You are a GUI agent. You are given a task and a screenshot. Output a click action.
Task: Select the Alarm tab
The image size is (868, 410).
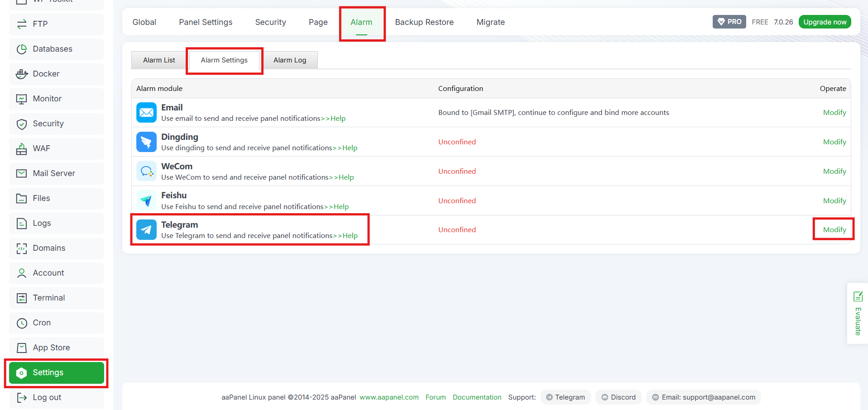(x=361, y=22)
